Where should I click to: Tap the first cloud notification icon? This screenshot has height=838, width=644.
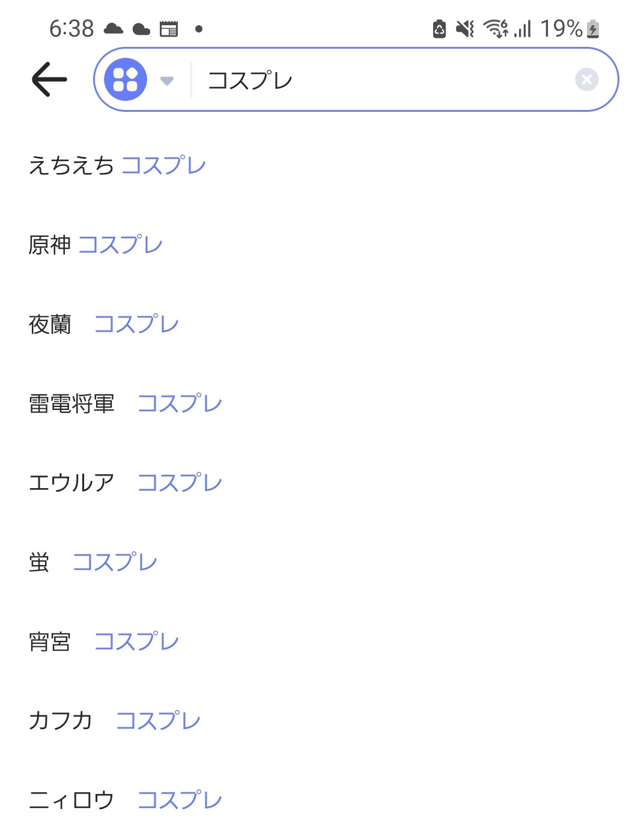[x=114, y=28]
